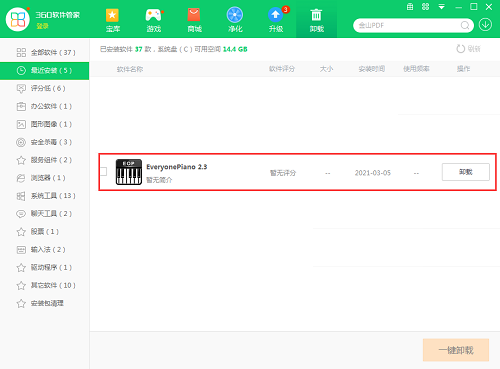The height and width of the screenshot is (369, 500).
Task: Open the 升级 upgrade arrow icon
Action: [275, 15]
